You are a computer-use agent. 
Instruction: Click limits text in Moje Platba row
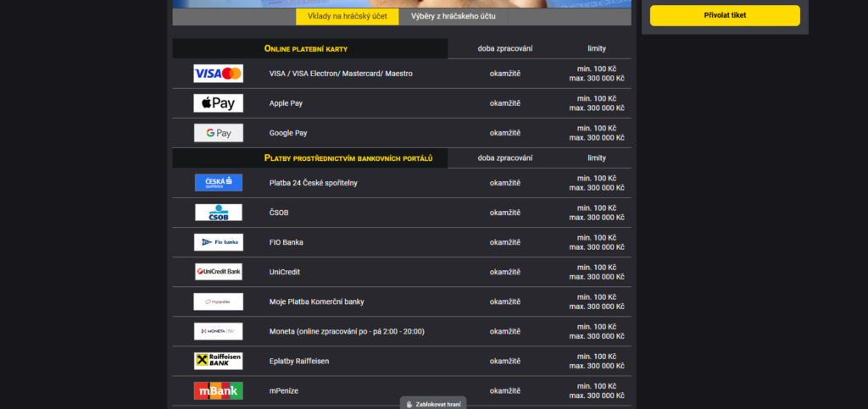pos(597,301)
